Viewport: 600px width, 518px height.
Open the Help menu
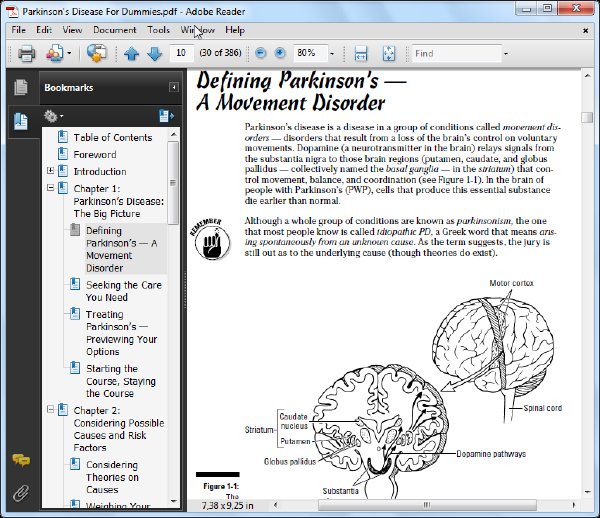coord(235,30)
